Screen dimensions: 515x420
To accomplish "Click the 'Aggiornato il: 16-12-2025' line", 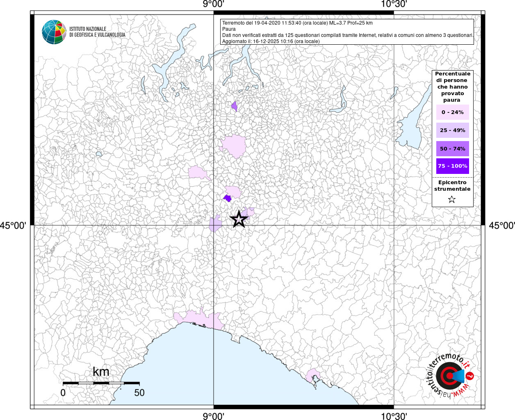I will (x=271, y=41).
